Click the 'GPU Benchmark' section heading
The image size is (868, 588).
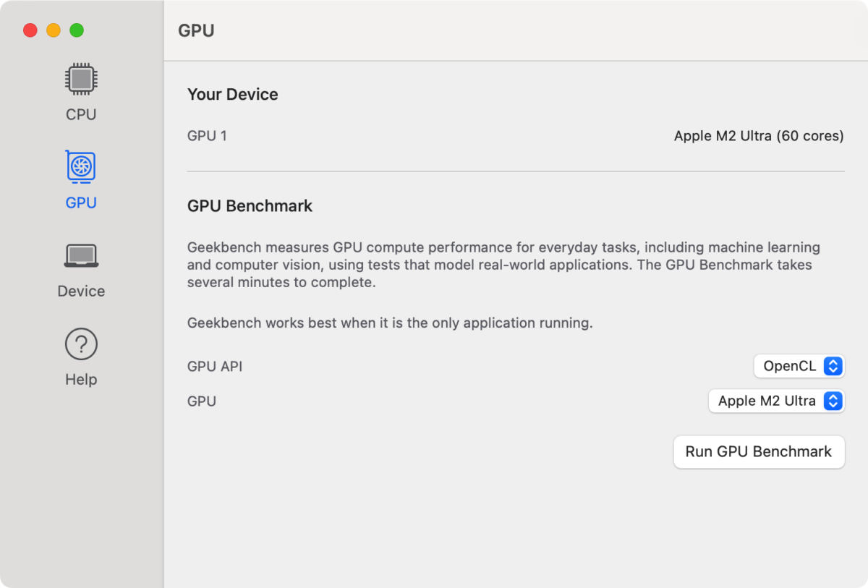coord(250,206)
